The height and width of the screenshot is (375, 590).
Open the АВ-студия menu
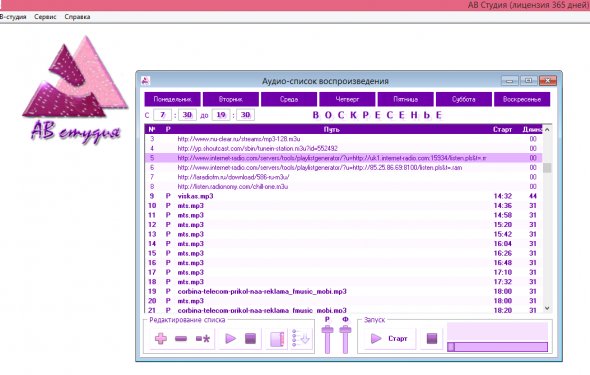tap(13, 17)
